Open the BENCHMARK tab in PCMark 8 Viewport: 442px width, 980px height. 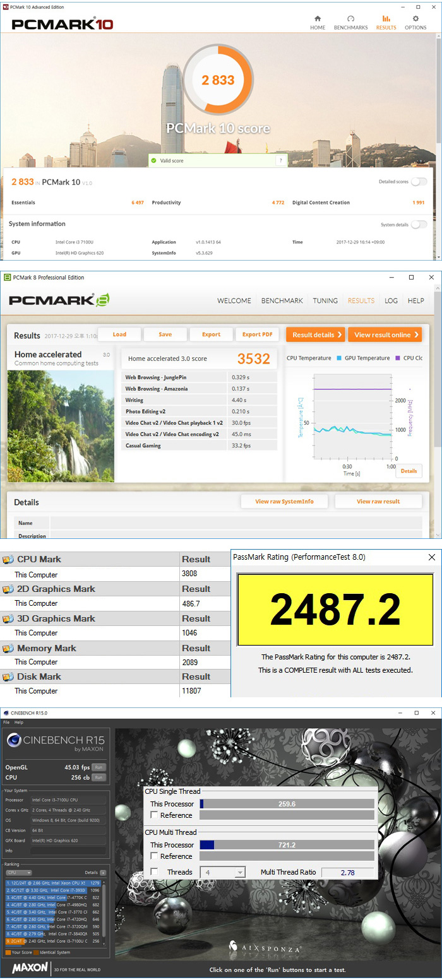coord(282,301)
